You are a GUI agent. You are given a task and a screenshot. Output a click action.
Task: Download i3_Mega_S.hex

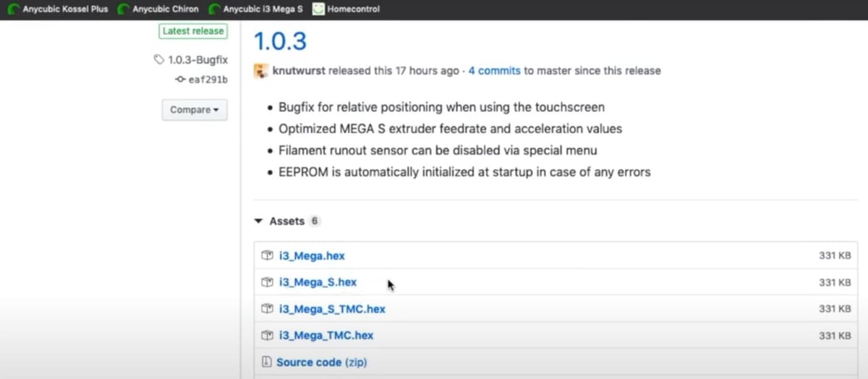pos(318,282)
